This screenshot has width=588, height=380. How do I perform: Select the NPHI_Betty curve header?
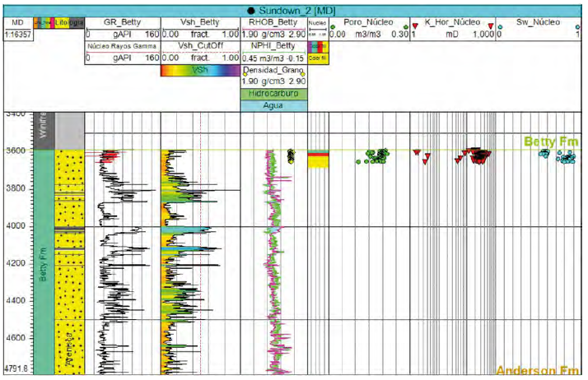[x=273, y=47]
